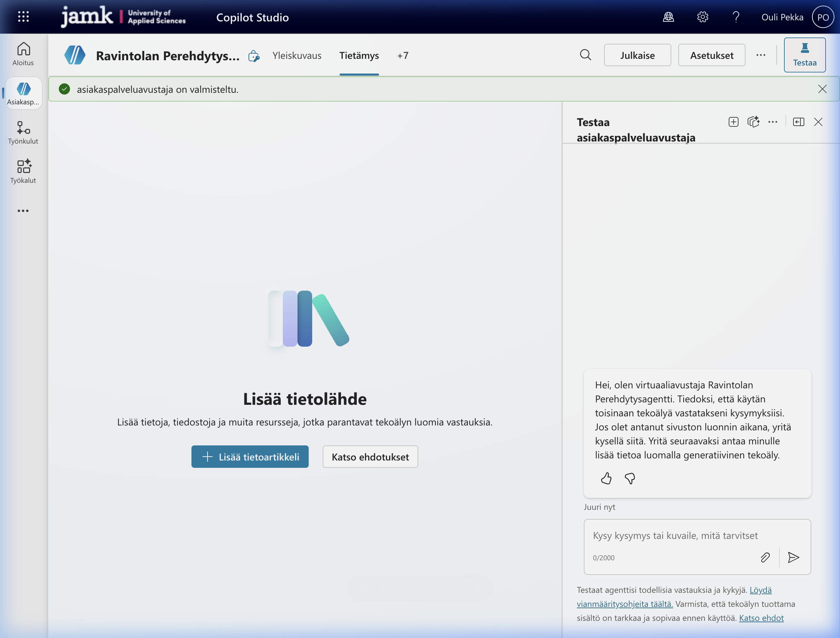Open Työnkulut in the sidebar
840x638 pixels.
click(x=23, y=133)
